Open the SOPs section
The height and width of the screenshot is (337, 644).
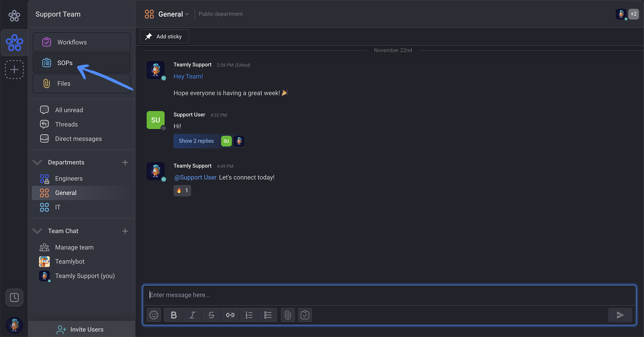[81, 63]
